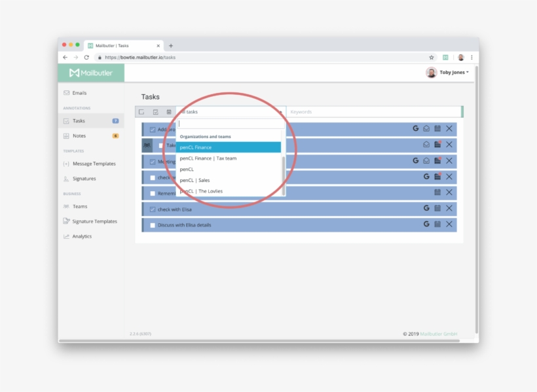Go to Analytics in the sidebar
The width and height of the screenshot is (537, 392).
(82, 236)
